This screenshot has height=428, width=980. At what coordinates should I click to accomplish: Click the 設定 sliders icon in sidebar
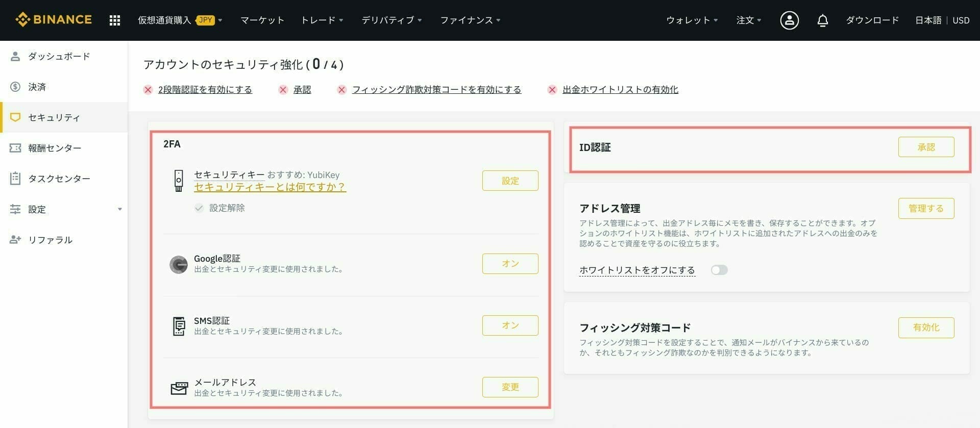coord(15,209)
